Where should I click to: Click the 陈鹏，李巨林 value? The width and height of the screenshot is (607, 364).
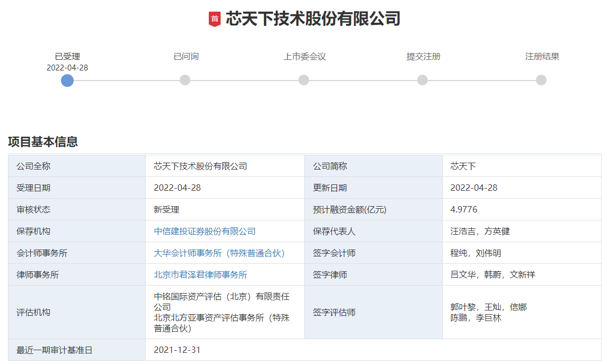point(476,318)
